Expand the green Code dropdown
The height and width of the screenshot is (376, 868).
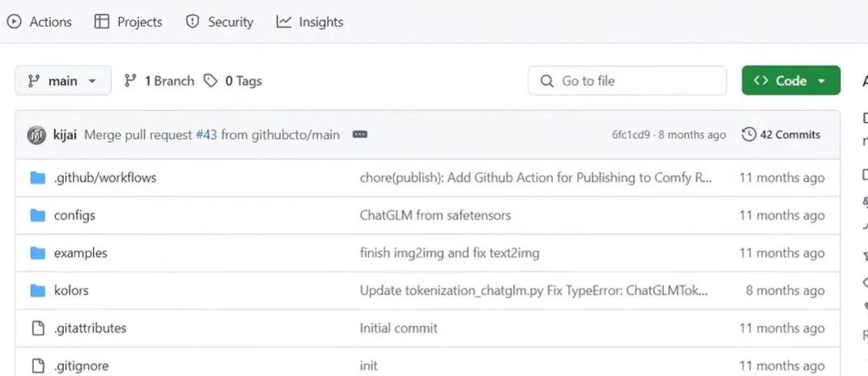click(790, 81)
